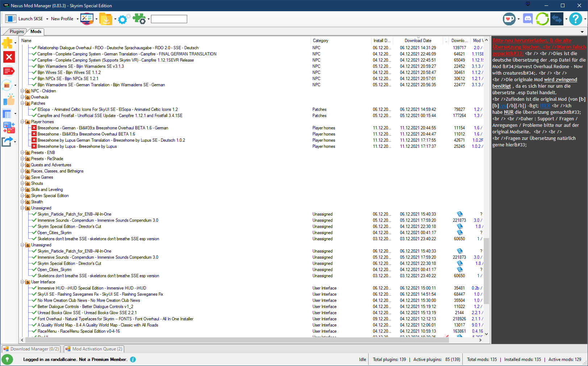
Task: Click the red tag icon in sidebar
Action: click(9, 71)
